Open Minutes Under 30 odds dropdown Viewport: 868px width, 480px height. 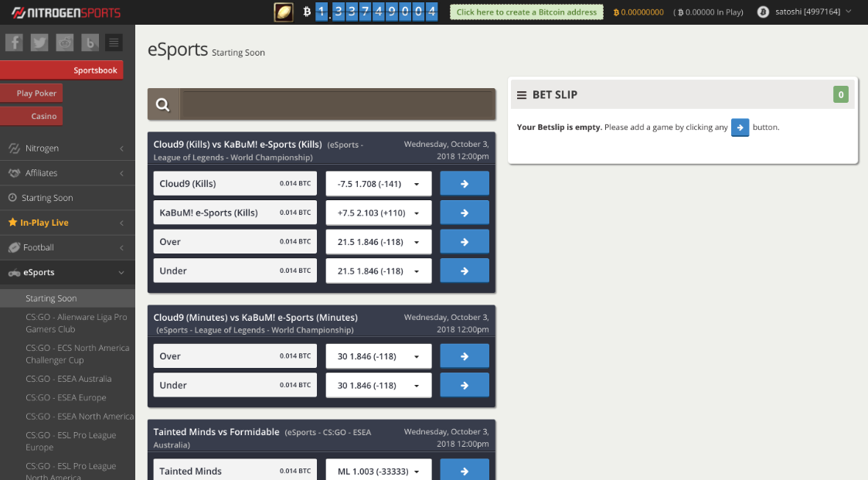(379, 386)
